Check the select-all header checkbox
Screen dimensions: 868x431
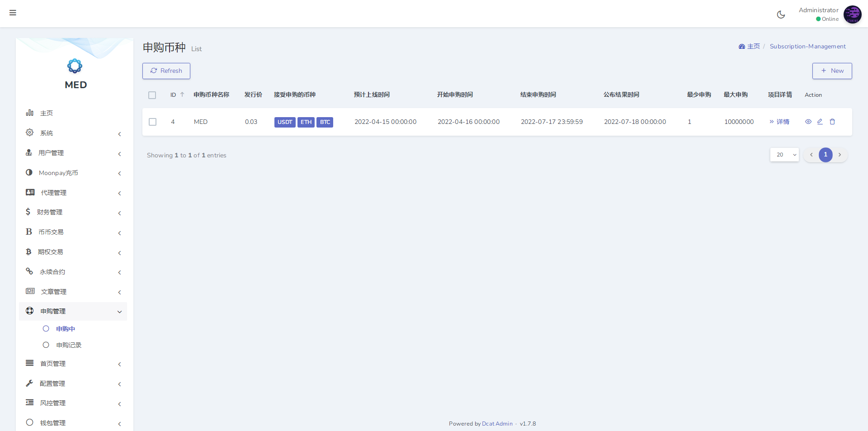152,95
